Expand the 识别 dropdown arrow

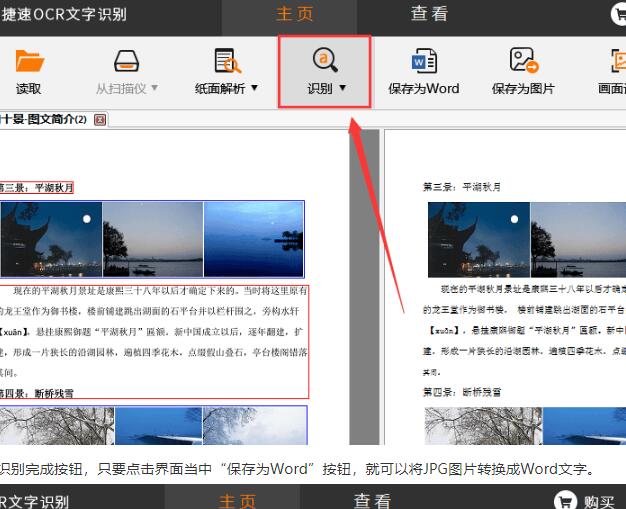click(343, 88)
